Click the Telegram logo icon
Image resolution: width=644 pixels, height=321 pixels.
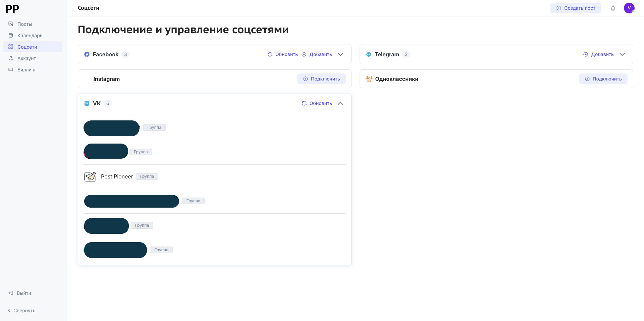tap(369, 54)
